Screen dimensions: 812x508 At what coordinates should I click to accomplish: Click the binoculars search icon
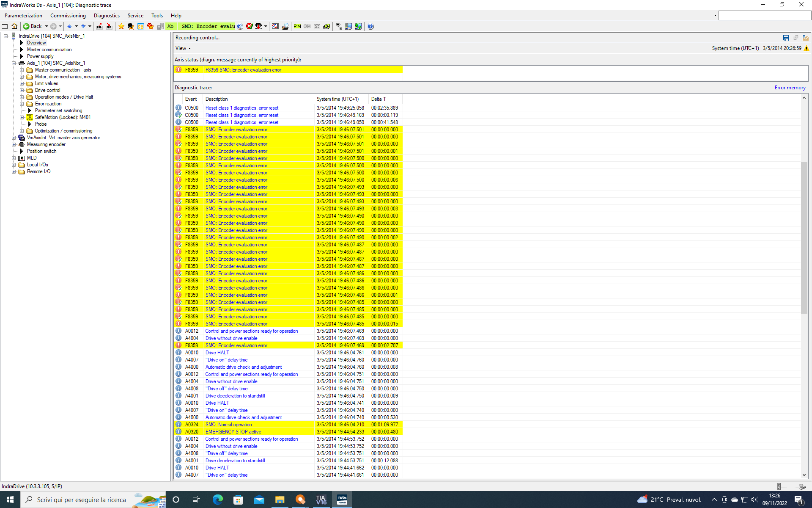(x=131, y=26)
